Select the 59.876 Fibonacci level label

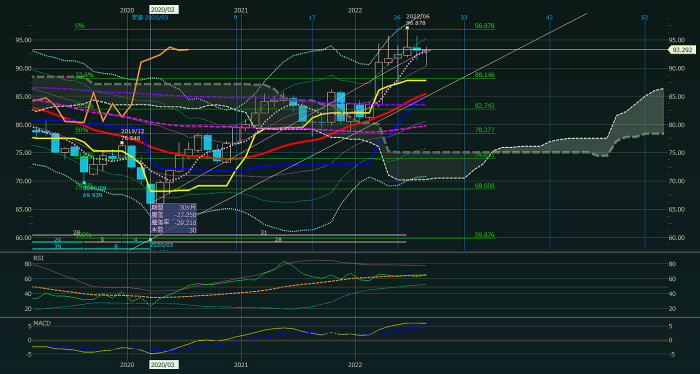[484, 235]
